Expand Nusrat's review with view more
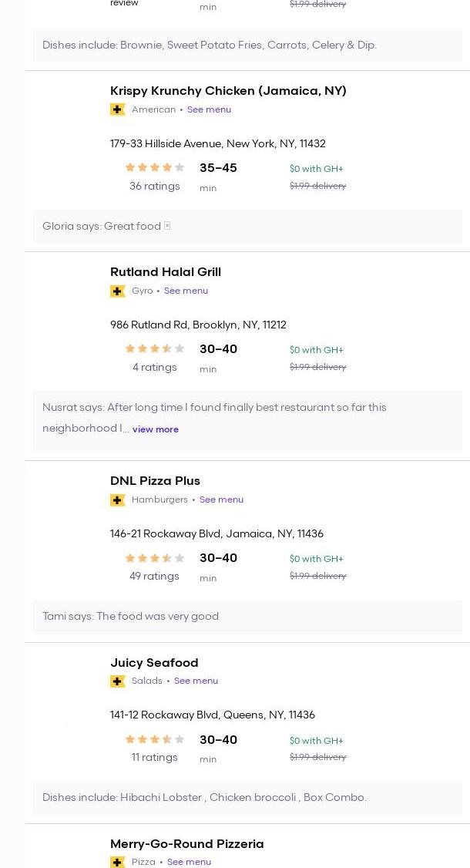 pos(155,429)
